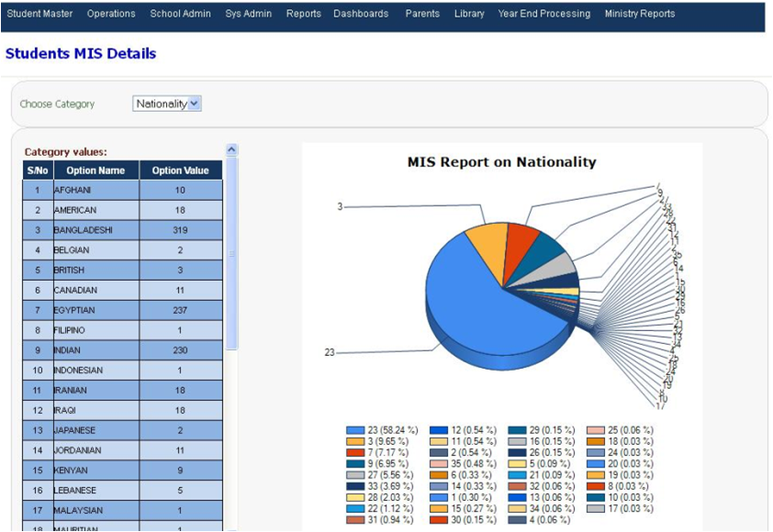Open the Parents menu
Viewport: 773px width, 532px height.
pyautogui.click(x=421, y=14)
